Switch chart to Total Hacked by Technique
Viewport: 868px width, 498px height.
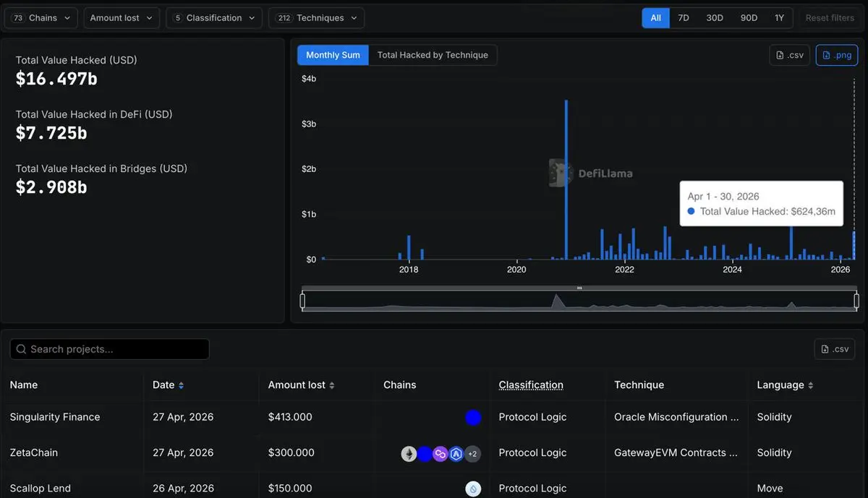pyautogui.click(x=433, y=55)
